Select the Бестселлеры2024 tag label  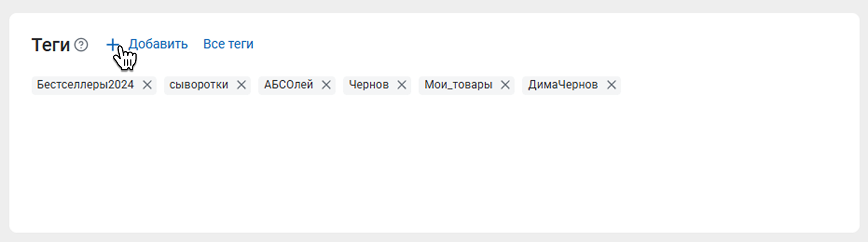[x=85, y=85]
